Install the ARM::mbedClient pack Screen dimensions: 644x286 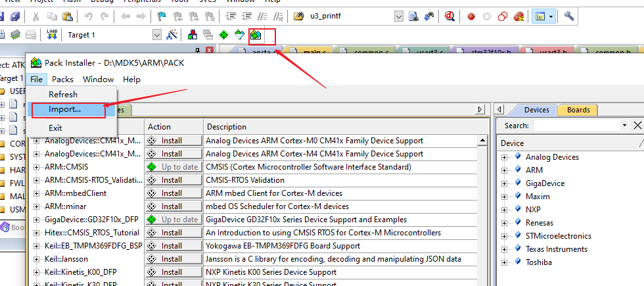173,193
